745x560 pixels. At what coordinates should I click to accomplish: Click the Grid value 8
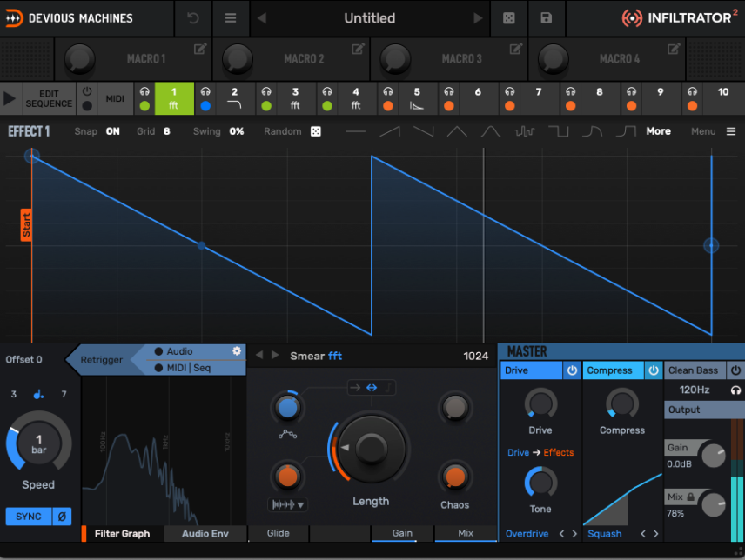167,131
